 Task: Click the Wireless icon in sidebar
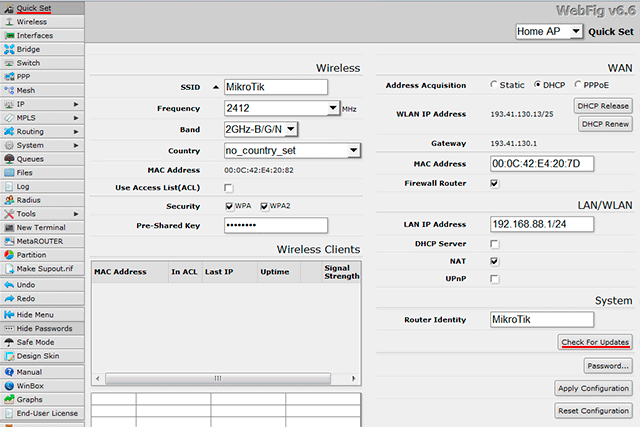(x=9, y=21)
